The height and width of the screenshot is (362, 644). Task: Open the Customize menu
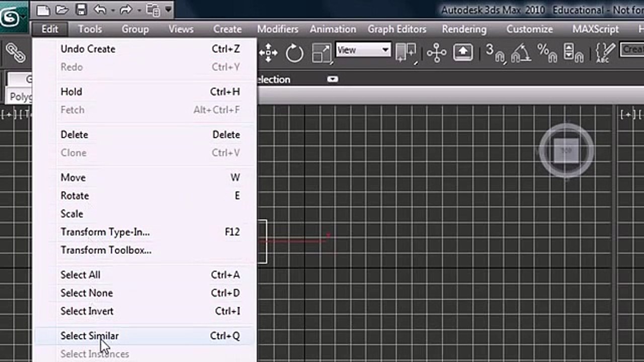(x=530, y=29)
